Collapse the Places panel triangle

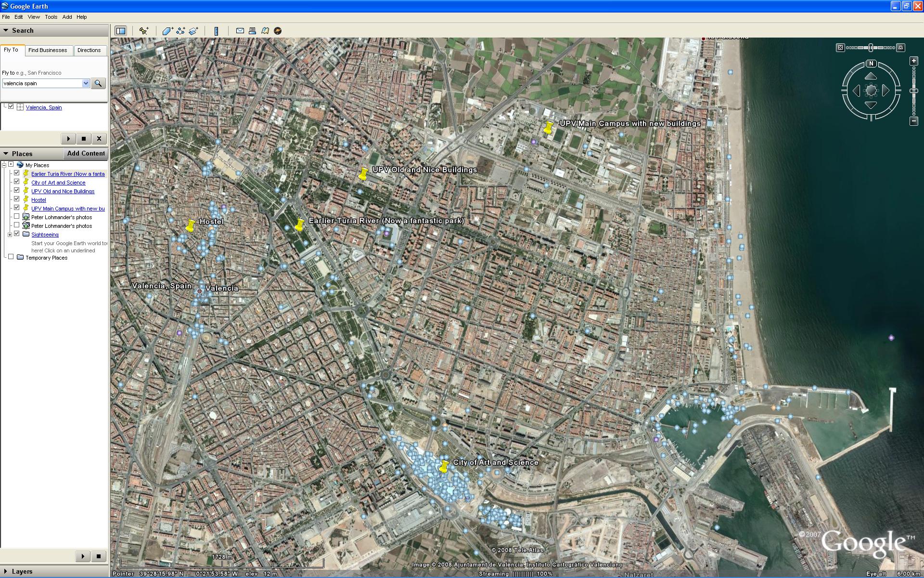tap(6, 154)
